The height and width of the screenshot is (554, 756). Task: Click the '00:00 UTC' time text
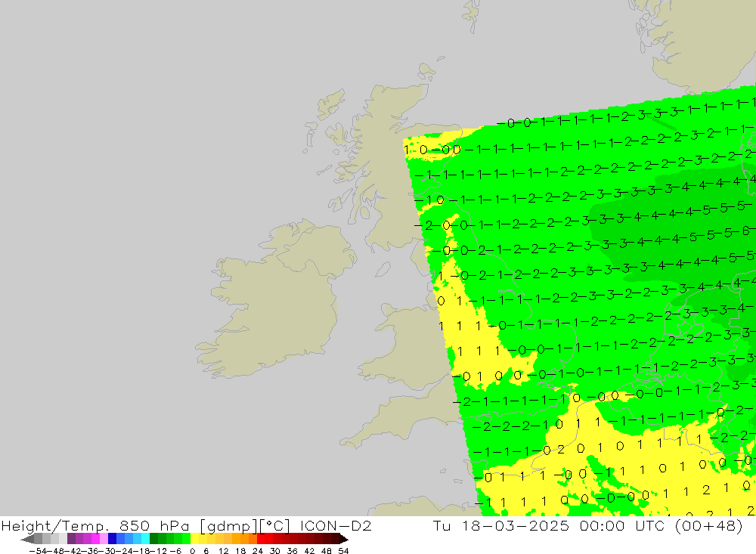click(x=622, y=525)
